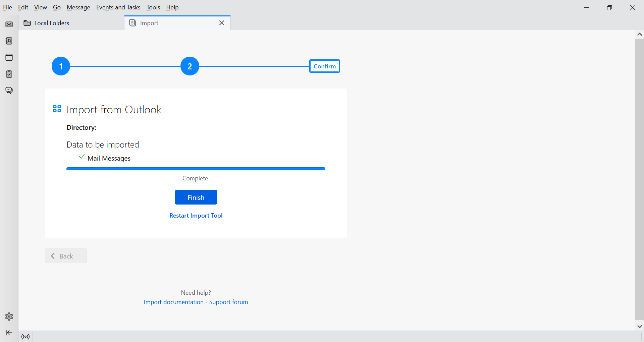Image resolution: width=644 pixels, height=342 pixels.
Task: Open the File menu
Action: 7,7
